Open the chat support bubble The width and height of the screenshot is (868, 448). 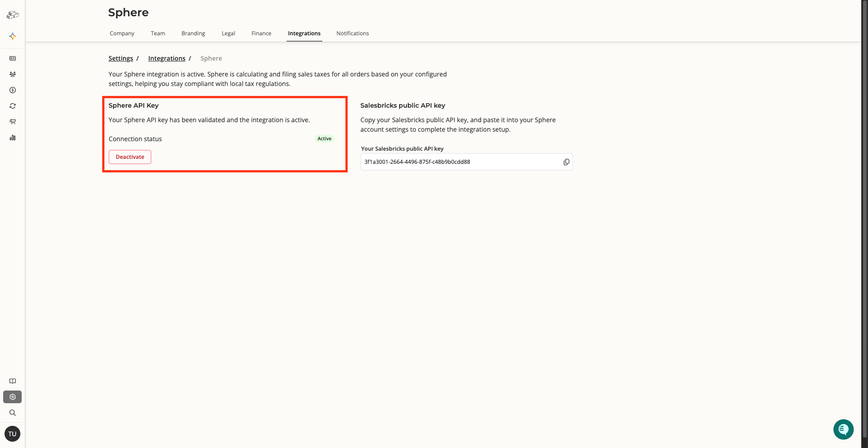point(843,429)
